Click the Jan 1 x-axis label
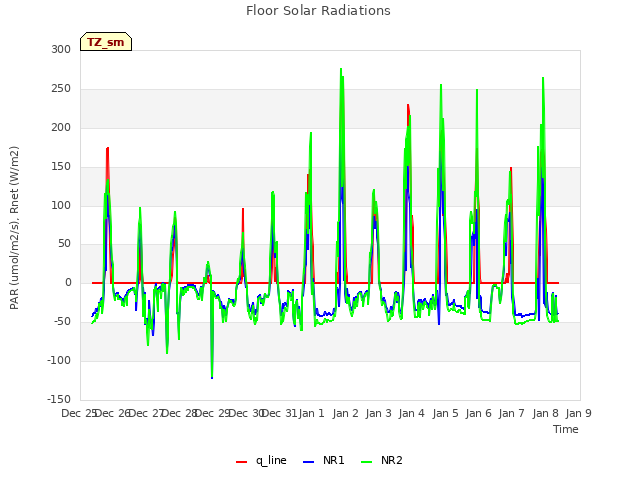640x480 pixels. [x=311, y=413]
